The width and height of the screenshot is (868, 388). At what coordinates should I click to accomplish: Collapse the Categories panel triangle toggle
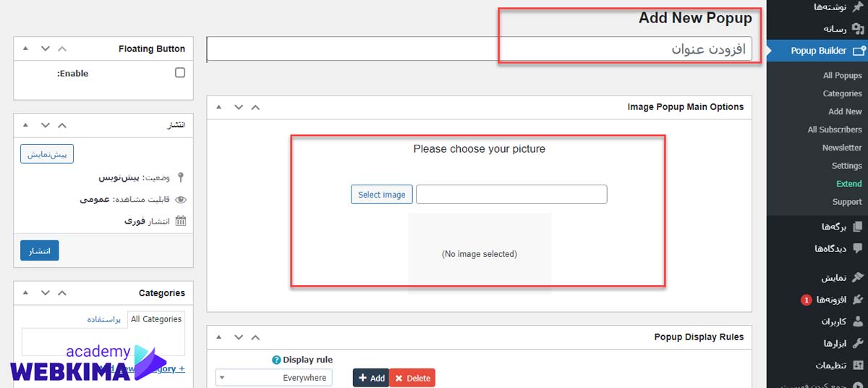click(x=26, y=293)
